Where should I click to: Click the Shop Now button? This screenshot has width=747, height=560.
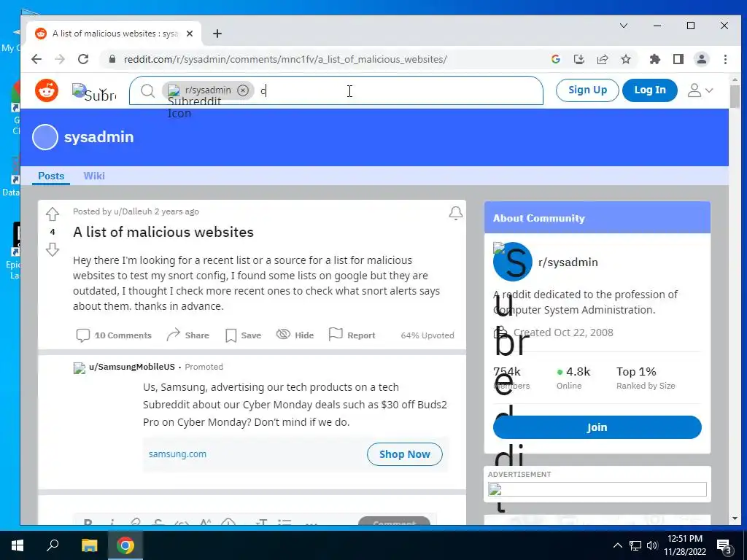click(x=404, y=454)
